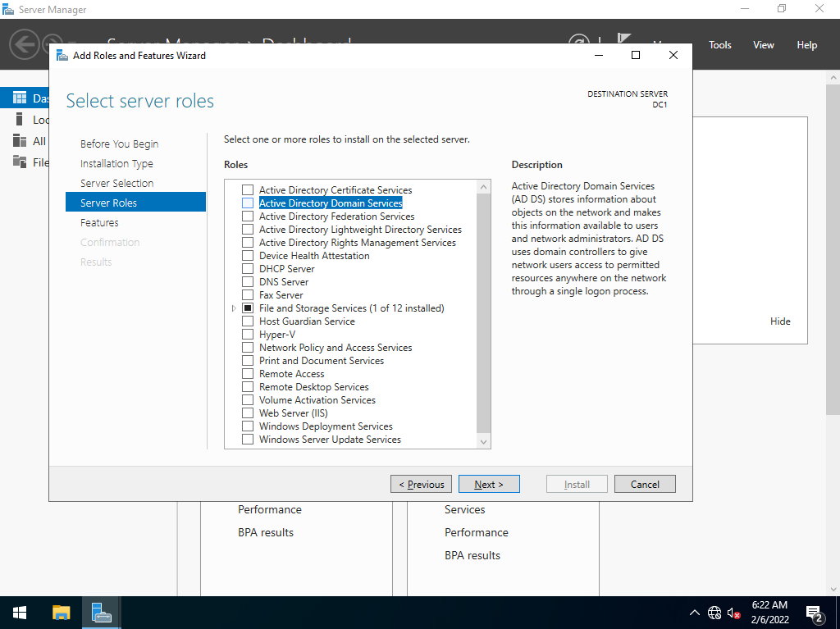Click File and Storage Services sidebar icon
Image resolution: width=840 pixels, height=629 pixels.
click(20, 162)
